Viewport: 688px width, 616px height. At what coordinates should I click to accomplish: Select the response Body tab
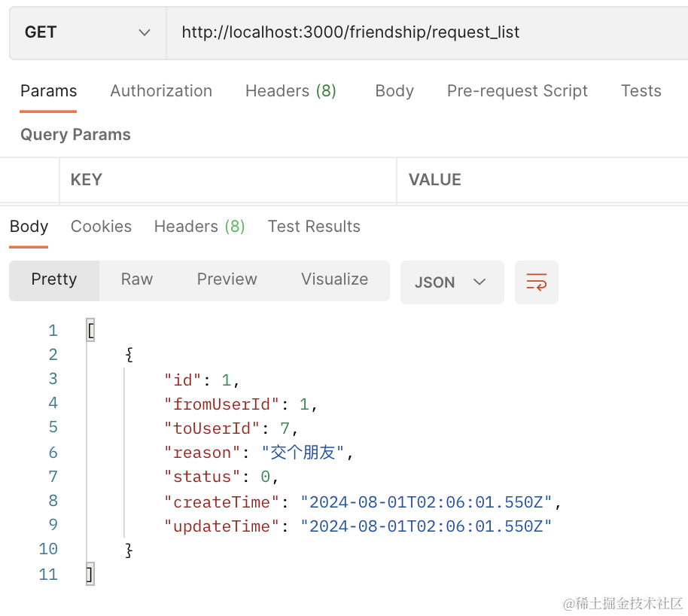[x=29, y=227]
